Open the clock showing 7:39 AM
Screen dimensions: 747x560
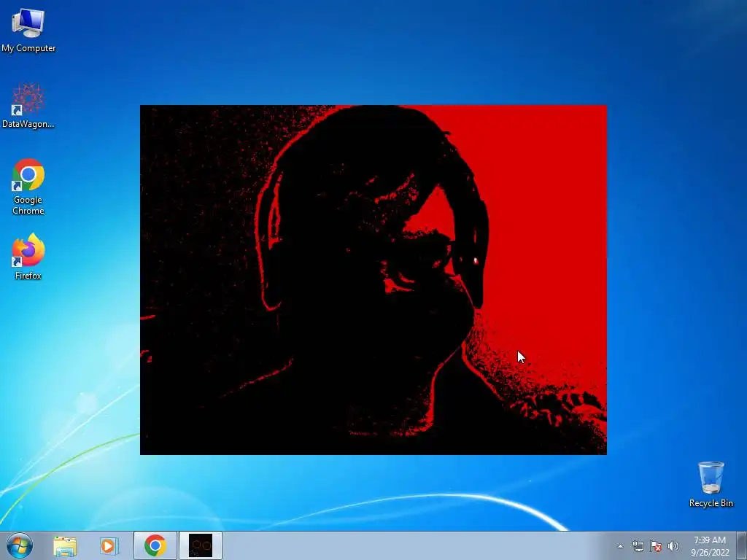[710, 546]
